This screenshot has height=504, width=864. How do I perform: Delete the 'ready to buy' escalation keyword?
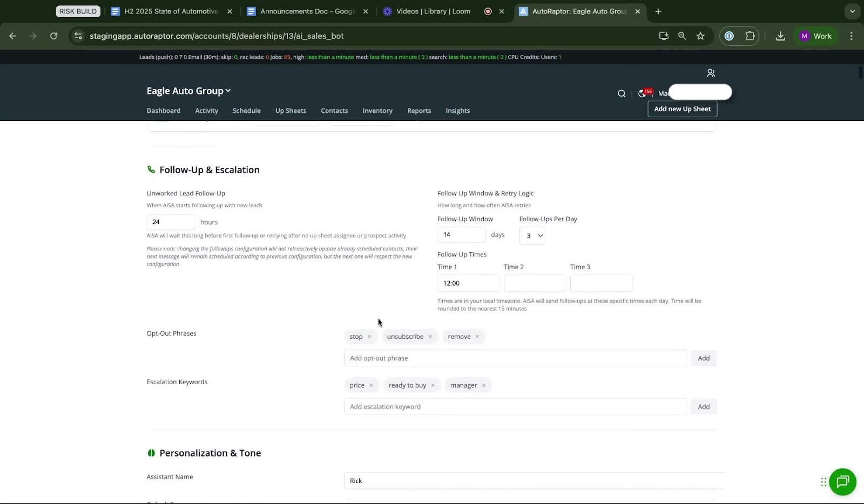click(x=433, y=385)
